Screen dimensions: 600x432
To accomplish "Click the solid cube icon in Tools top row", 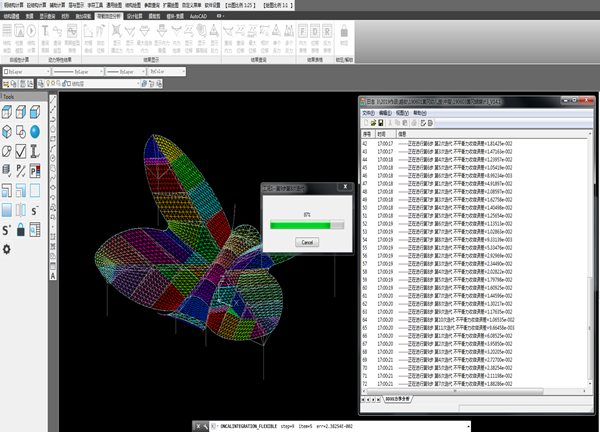I will pos(35,112).
